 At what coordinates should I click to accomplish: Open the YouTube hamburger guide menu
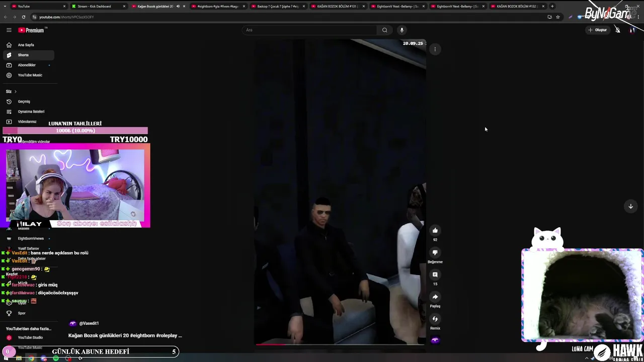pyautogui.click(x=9, y=30)
